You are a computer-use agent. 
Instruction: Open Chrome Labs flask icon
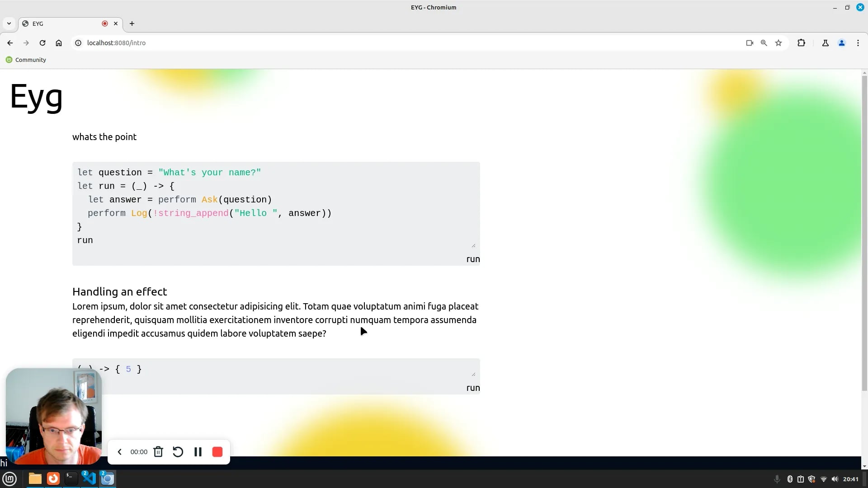(x=826, y=43)
